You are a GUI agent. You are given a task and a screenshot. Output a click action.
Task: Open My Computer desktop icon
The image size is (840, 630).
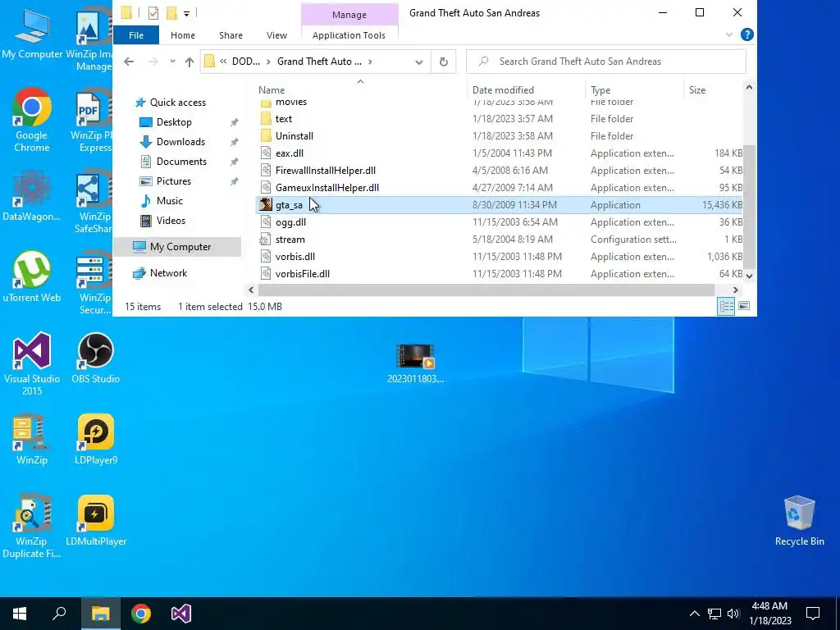32,34
